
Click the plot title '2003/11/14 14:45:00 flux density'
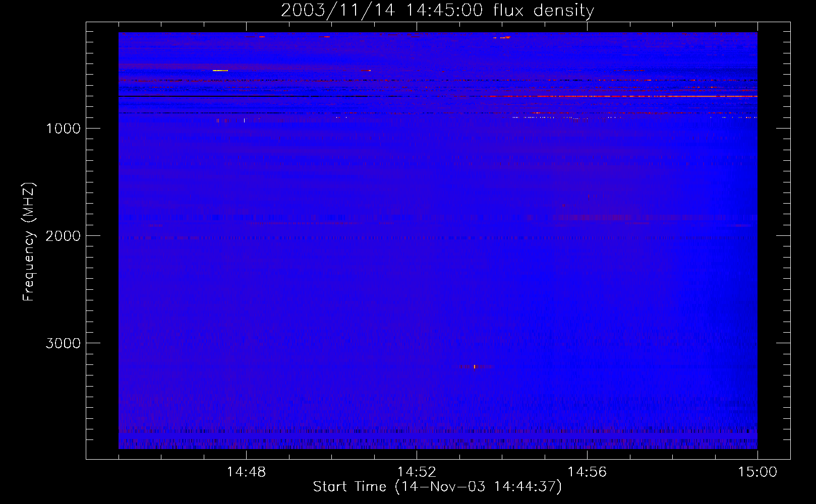(437, 10)
